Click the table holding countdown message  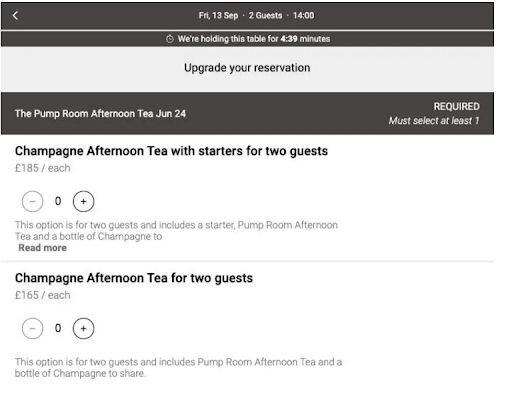pos(254,39)
